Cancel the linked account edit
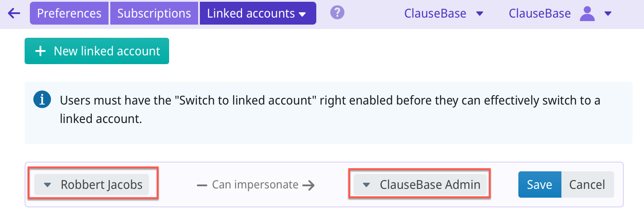The image size is (644, 217). (587, 185)
